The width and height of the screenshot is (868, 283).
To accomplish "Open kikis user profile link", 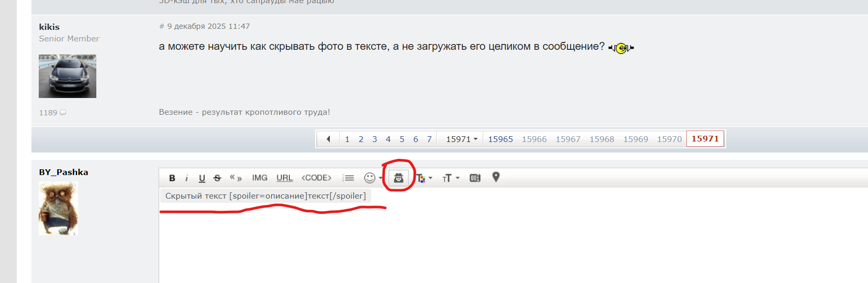I will pyautogui.click(x=49, y=27).
